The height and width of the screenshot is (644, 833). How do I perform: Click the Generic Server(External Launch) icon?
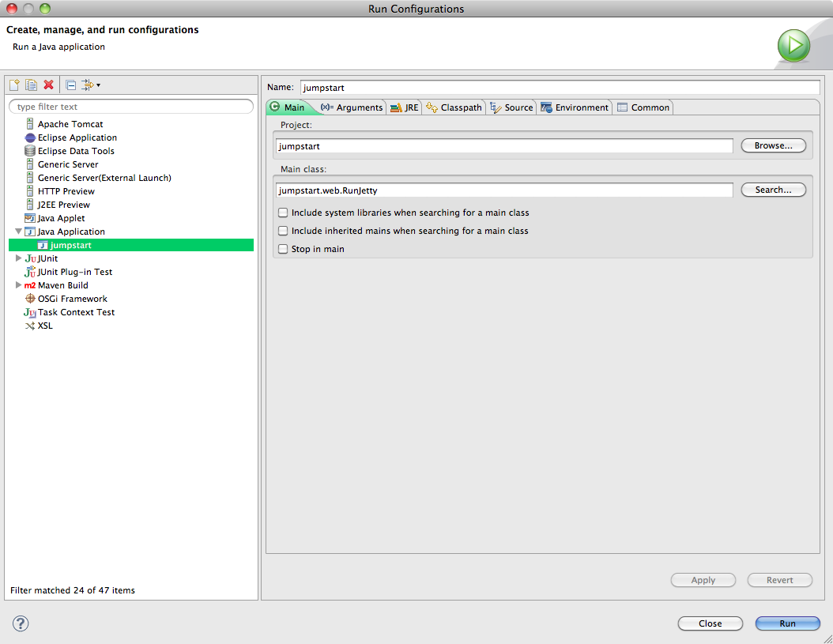[30, 178]
